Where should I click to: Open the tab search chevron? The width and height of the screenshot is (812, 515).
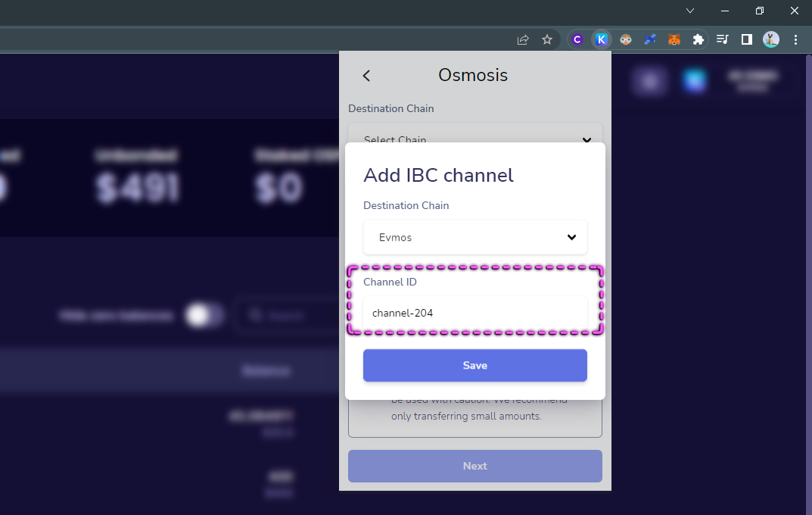pos(690,11)
